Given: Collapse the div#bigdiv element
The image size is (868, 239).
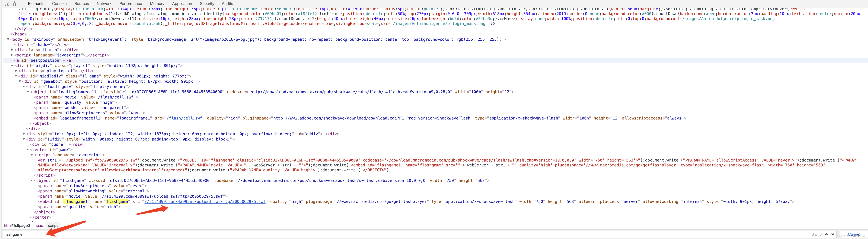Looking at the screenshot, I should point(12,66).
